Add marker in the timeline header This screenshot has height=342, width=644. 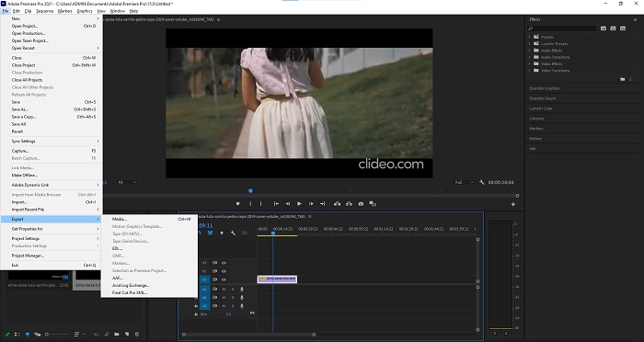(x=222, y=233)
